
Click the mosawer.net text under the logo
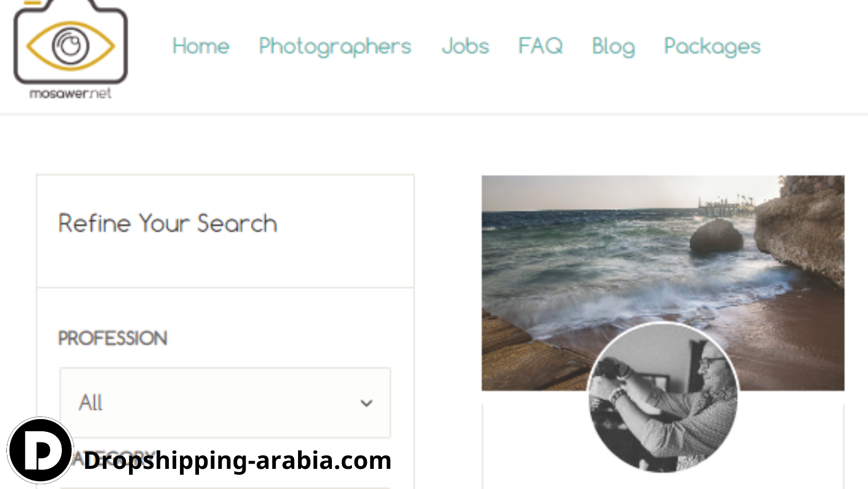pyautogui.click(x=70, y=94)
